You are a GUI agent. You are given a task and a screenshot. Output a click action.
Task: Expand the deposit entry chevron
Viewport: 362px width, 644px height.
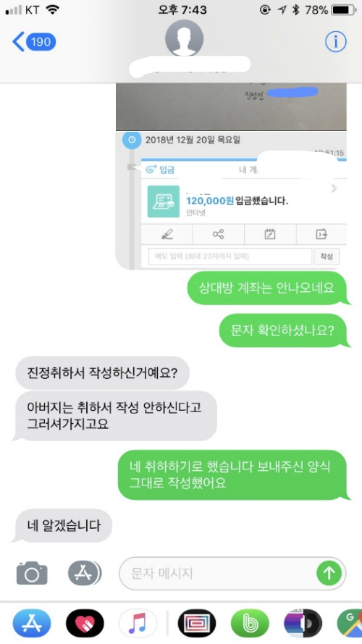tap(334, 188)
